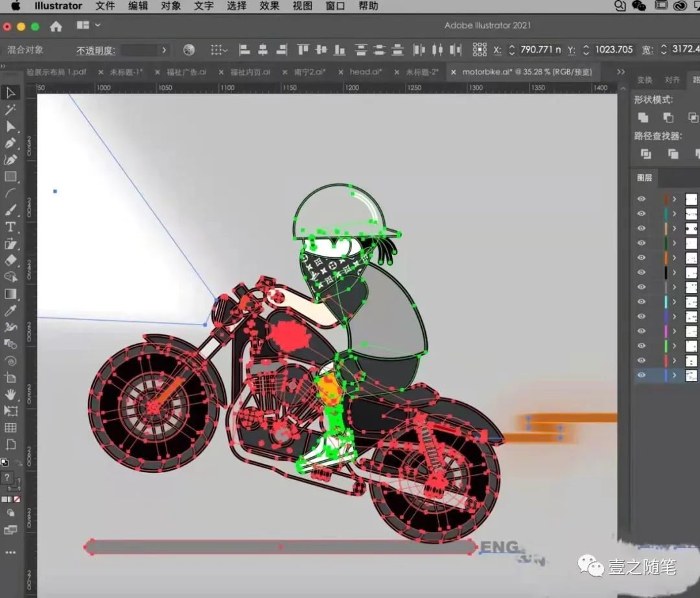Hide the topmost layer using its eye icon

641,199
